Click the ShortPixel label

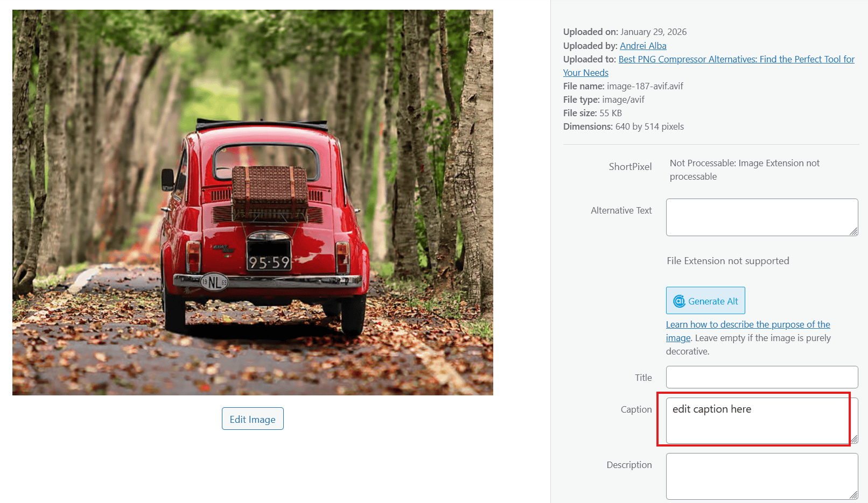(x=630, y=167)
